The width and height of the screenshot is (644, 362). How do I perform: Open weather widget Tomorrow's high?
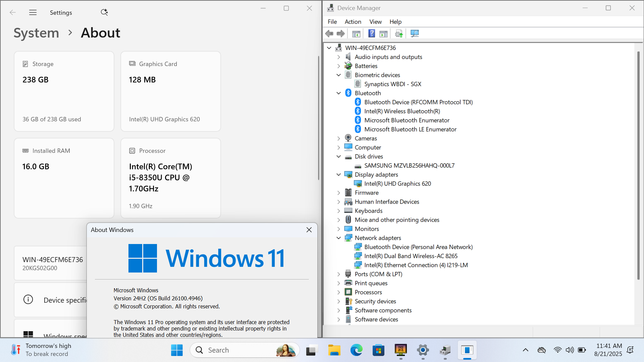point(41,350)
